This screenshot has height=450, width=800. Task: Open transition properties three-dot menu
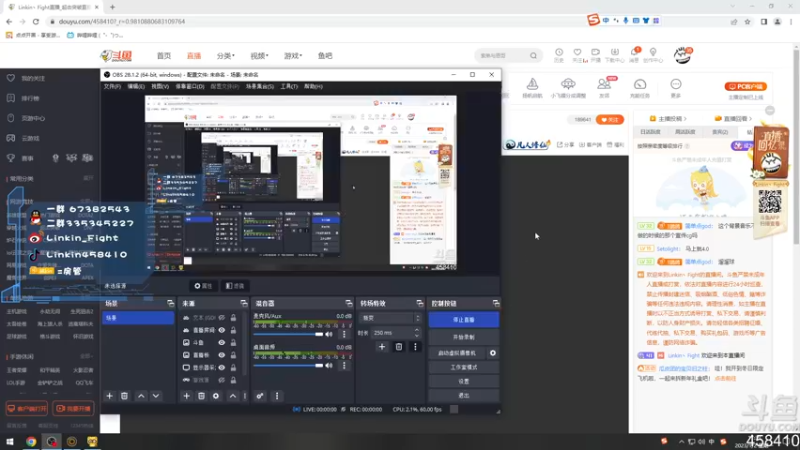415,347
